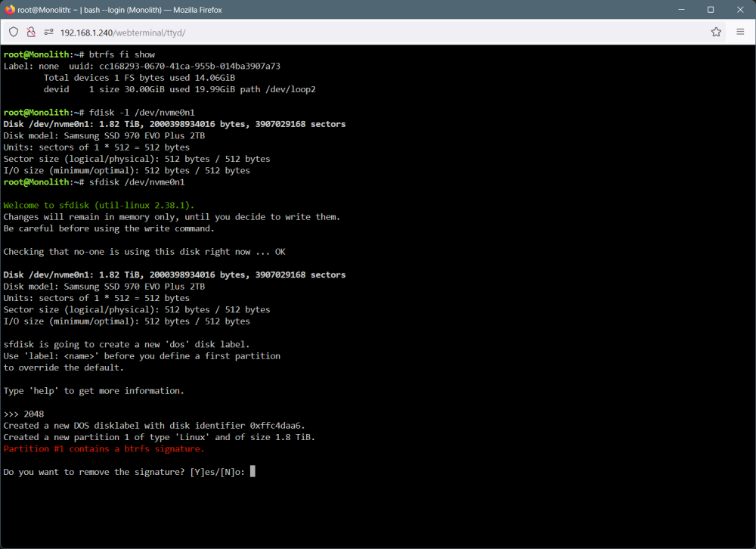The image size is (756, 549).
Task: Click "Use 'label: <name>' before you define" line
Action: coord(142,356)
